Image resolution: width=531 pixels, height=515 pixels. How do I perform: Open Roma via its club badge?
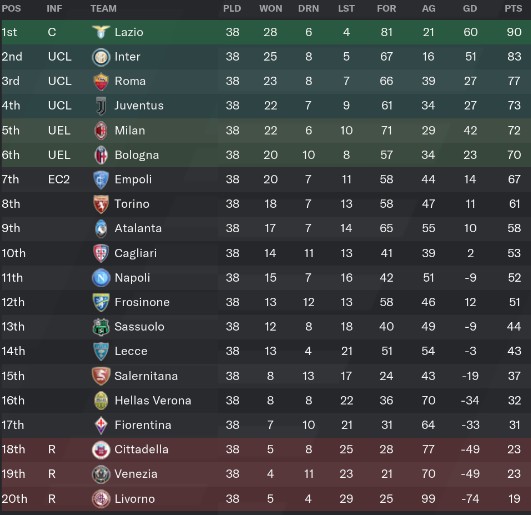click(101, 81)
